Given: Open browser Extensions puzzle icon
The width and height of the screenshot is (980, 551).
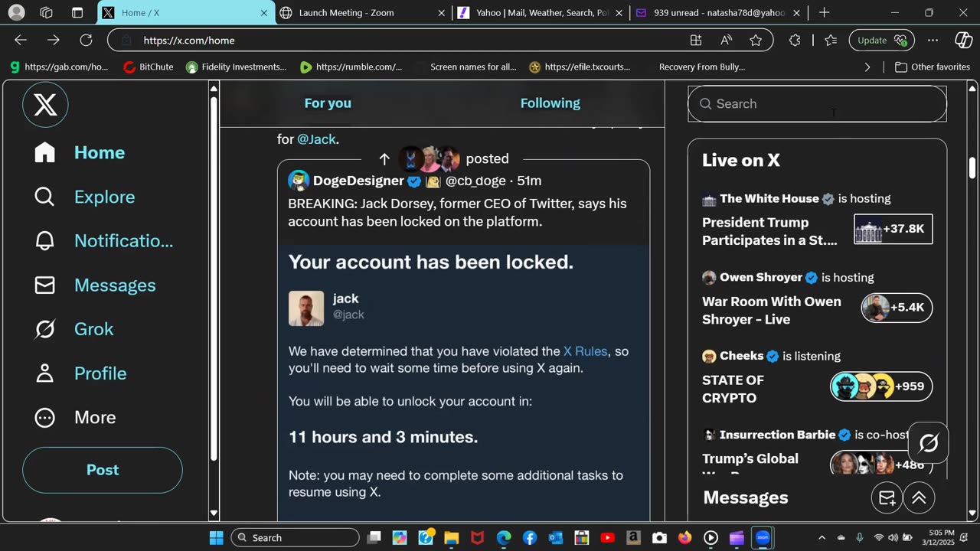Looking at the screenshot, I should point(795,40).
